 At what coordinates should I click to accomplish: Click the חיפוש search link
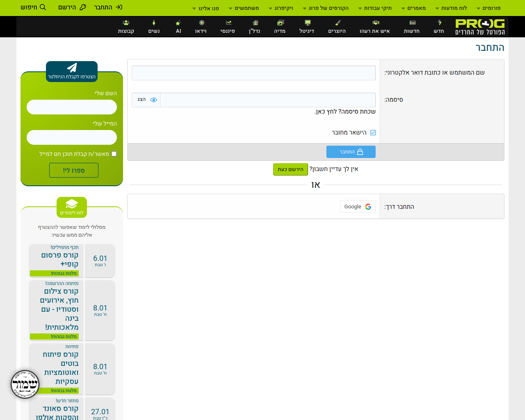[33, 7]
